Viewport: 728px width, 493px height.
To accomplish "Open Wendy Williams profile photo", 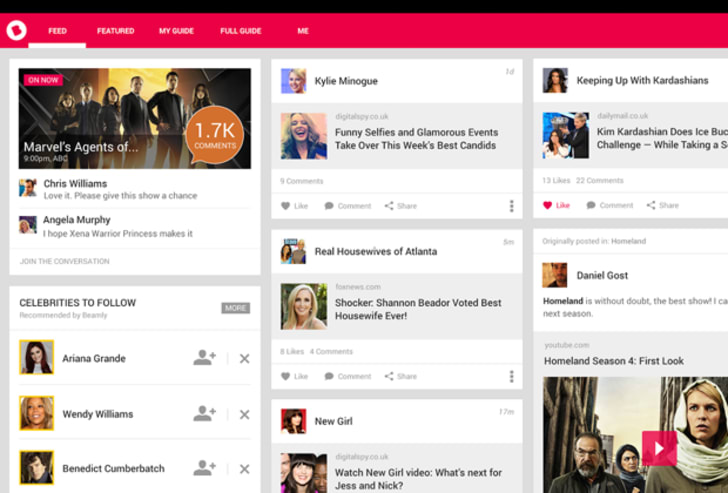I will click(36, 413).
